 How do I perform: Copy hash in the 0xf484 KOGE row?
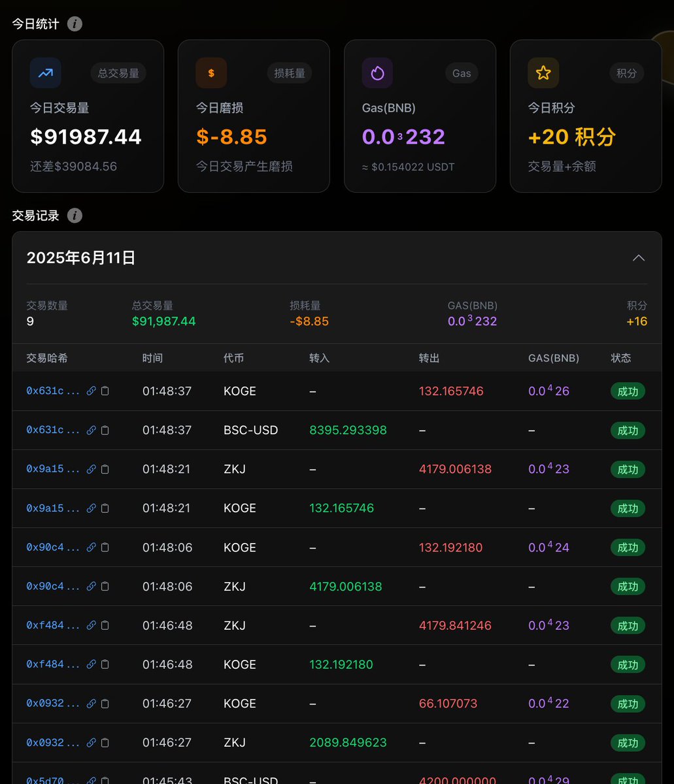(105, 664)
